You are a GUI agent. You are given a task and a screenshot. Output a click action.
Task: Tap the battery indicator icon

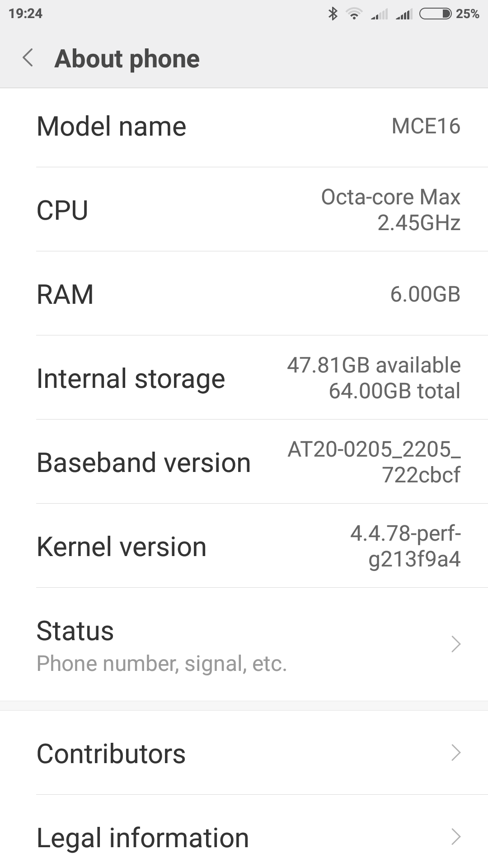tap(435, 14)
